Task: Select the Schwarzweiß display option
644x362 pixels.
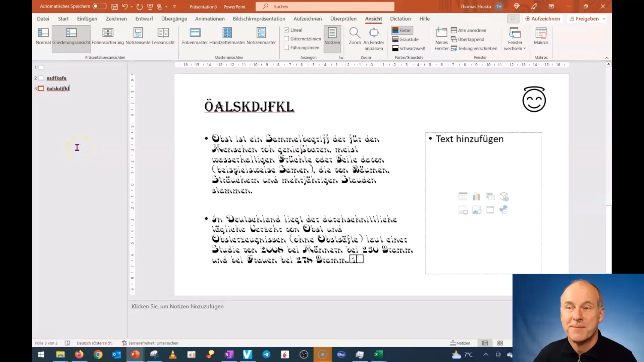Action: click(x=408, y=48)
